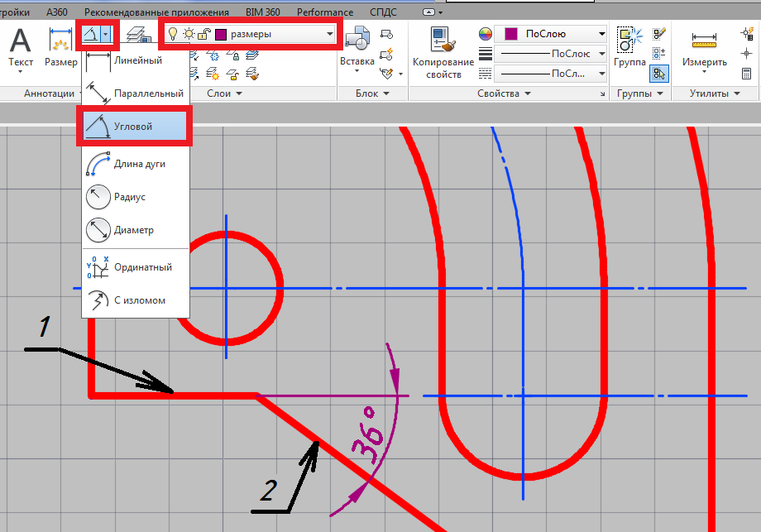Click the Группа create group icon

click(x=629, y=40)
